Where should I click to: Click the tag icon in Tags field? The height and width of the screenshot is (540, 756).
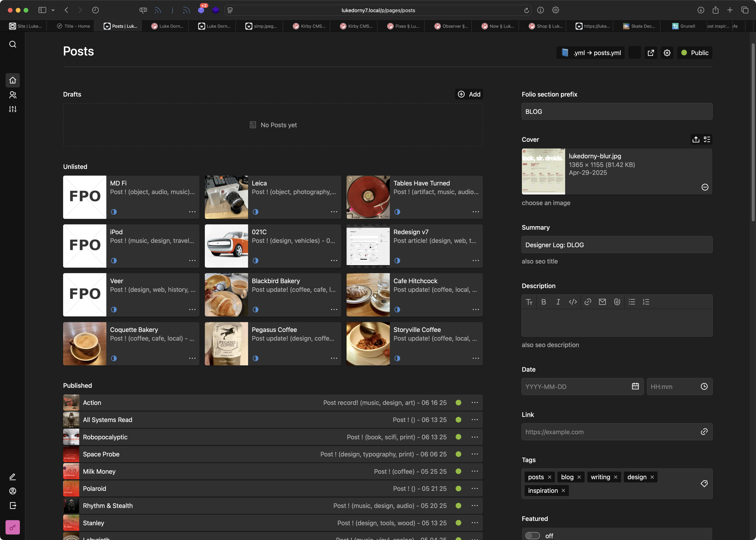click(704, 484)
